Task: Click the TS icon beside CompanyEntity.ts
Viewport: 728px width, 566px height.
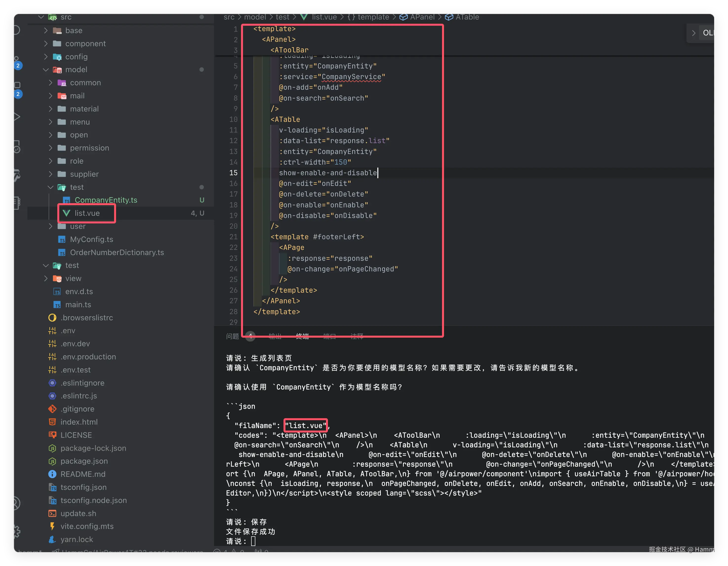Action: [x=67, y=200]
